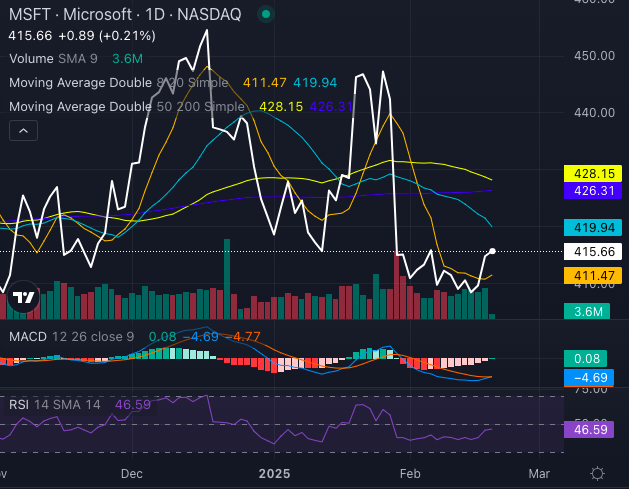Screen dimensions: 629x489
Task: Click the white 415.66 current price label
Action: (592, 252)
